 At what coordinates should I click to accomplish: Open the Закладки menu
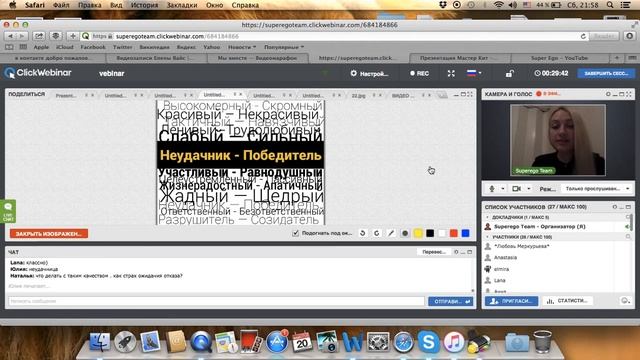pos(182,5)
